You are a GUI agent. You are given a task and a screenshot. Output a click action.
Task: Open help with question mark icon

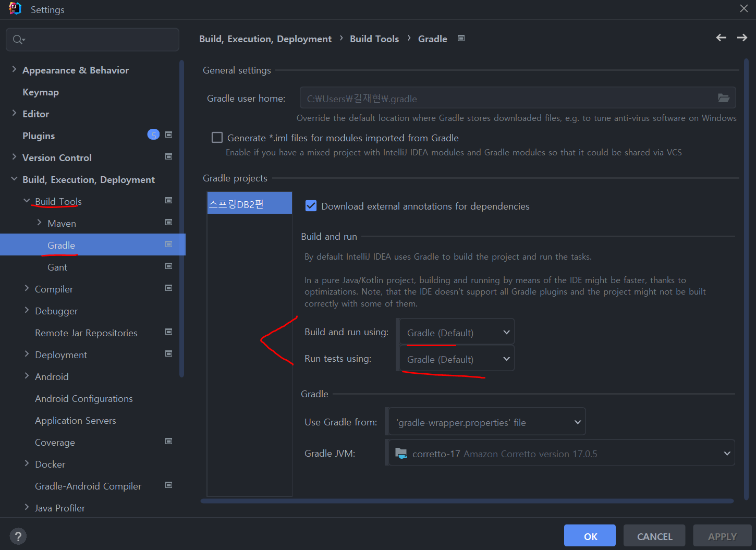point(18,536)
